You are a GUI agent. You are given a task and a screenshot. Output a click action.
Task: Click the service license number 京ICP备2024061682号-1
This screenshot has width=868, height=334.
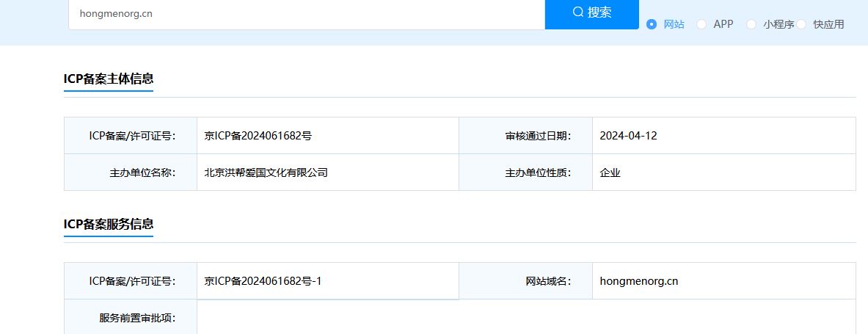pyautogui.click(x=263, y=281)
